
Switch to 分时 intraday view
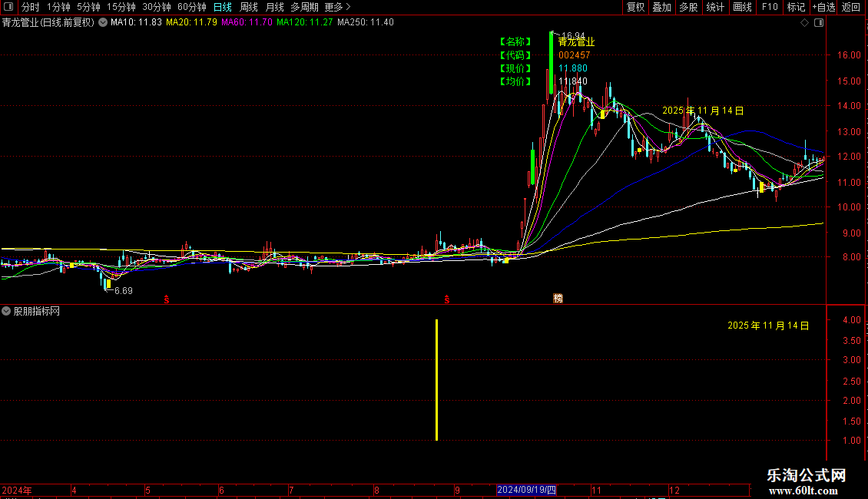point(31,7)
